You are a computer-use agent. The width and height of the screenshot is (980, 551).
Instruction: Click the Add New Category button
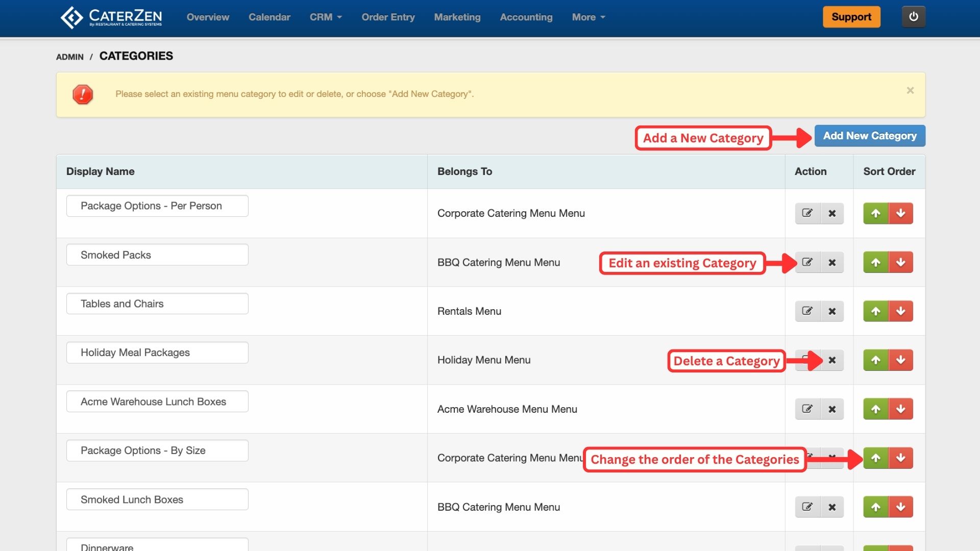coord(869,136)
